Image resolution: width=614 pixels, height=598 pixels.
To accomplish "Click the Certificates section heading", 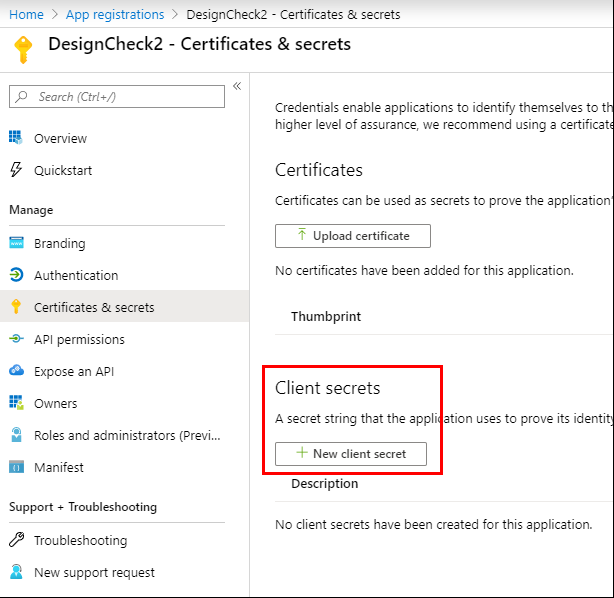I will click(x=319, y=170).
